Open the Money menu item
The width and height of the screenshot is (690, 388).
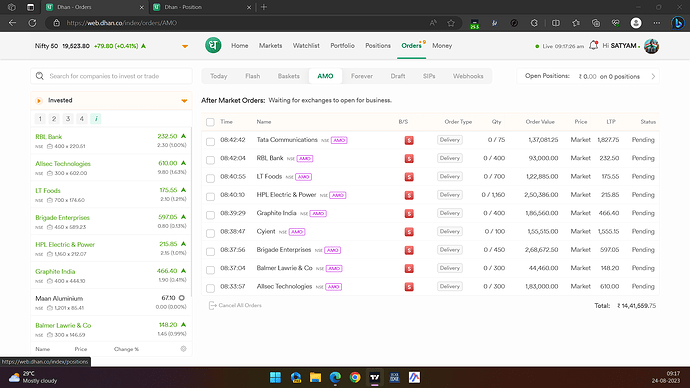tap(442, 46)
